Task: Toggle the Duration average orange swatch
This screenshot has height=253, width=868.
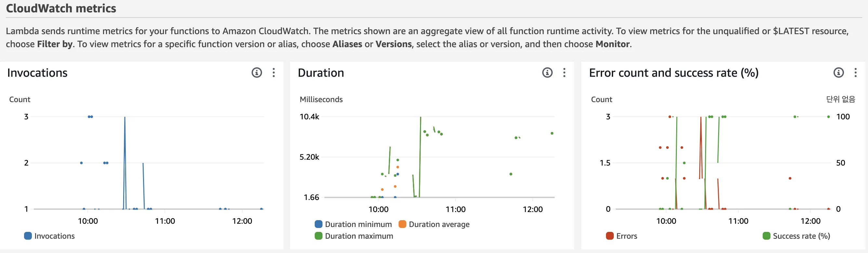Action: [x=402, y=224]
